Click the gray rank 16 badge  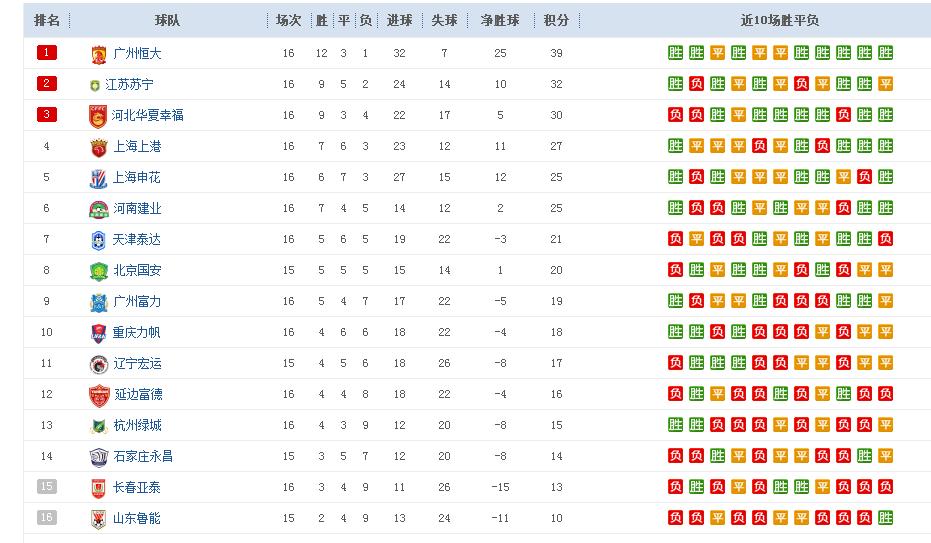[47, 517]
